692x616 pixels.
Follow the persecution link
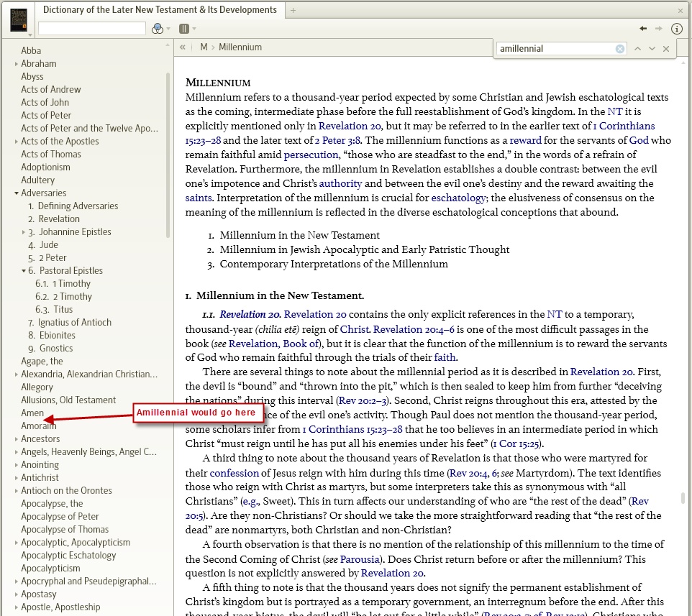pyautogui.click(x=311, y=155)
